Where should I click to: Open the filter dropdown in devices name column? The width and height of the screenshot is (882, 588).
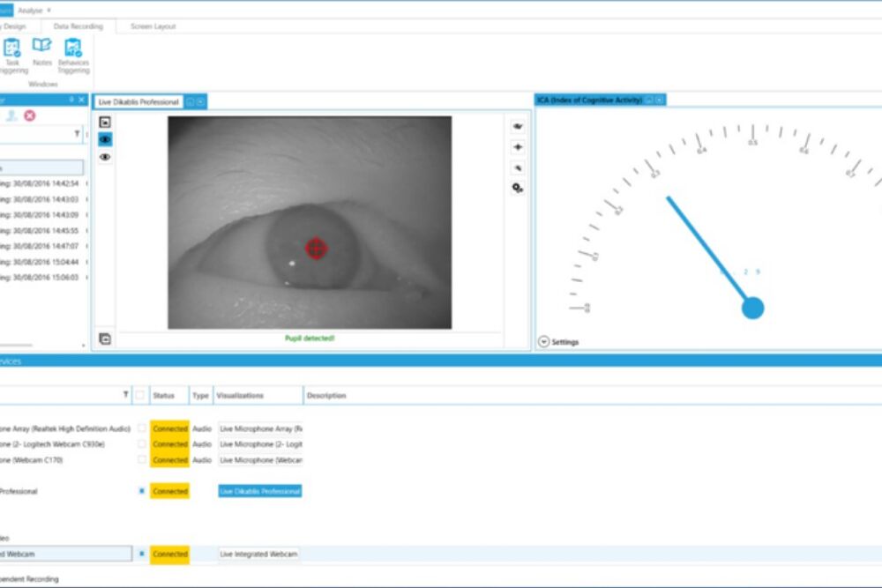125,395
